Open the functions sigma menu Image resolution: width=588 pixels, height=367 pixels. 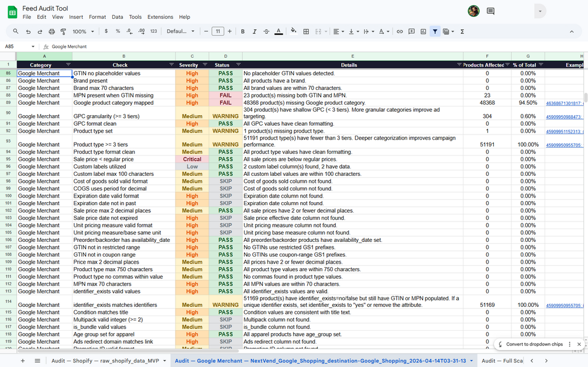pos(462,32)
